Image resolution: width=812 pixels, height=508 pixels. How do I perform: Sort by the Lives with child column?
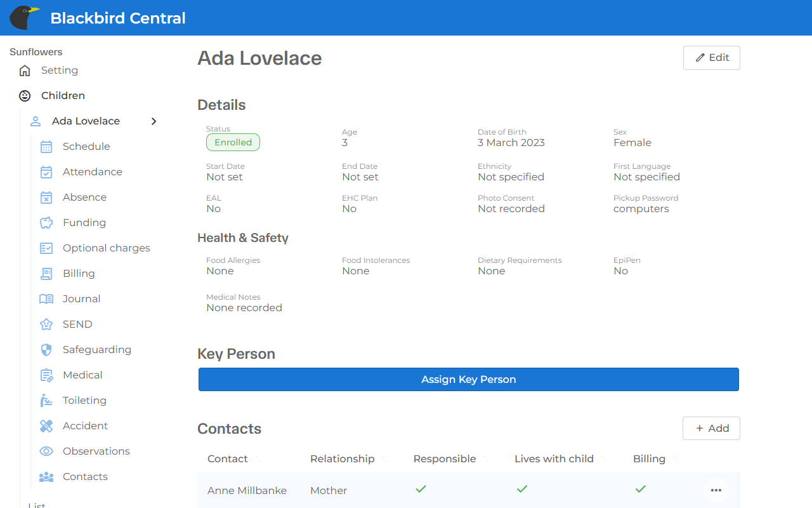pos(554,459)
